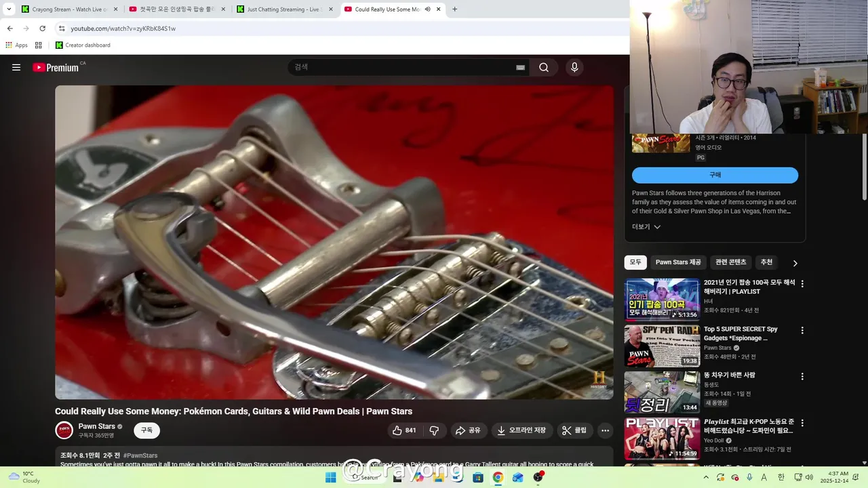The height and width of the screenshot is (488, 868).
Task: Click the search magnifier button
Action: pyautogui.click(x=544, y=67)
